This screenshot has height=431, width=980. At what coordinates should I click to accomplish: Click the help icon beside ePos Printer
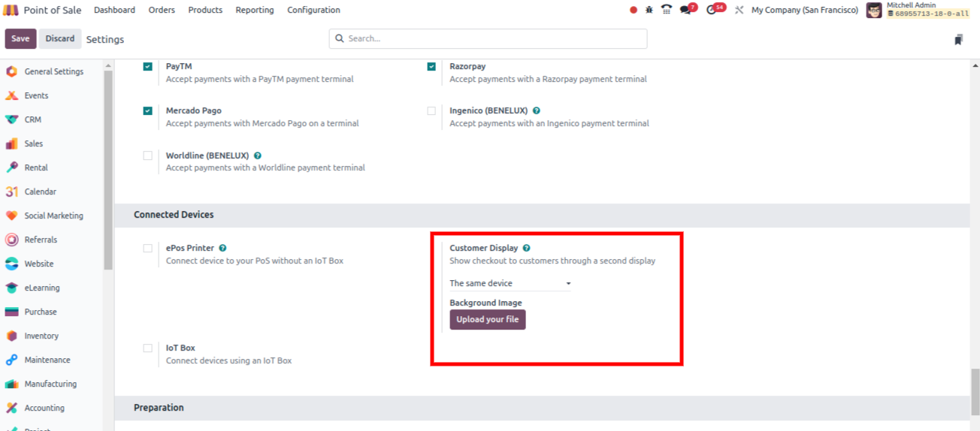click(222, 248)
